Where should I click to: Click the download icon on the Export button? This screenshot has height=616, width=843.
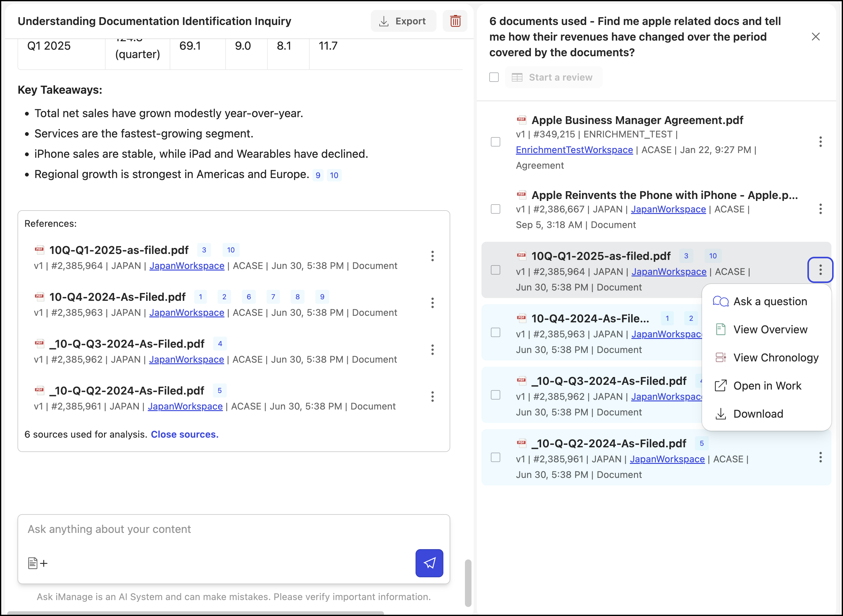pyautogui.click(x=383, y=21)
